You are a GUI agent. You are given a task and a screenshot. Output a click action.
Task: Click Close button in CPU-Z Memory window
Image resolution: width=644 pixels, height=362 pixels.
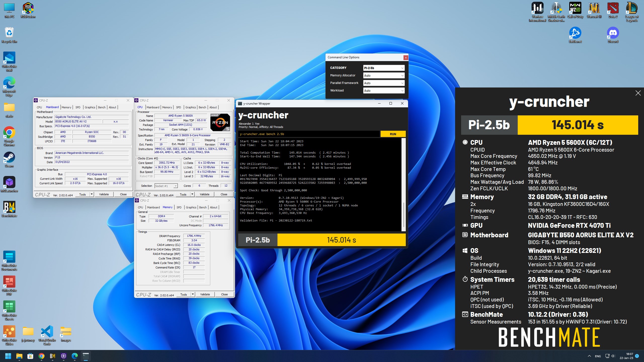point(224,294)
